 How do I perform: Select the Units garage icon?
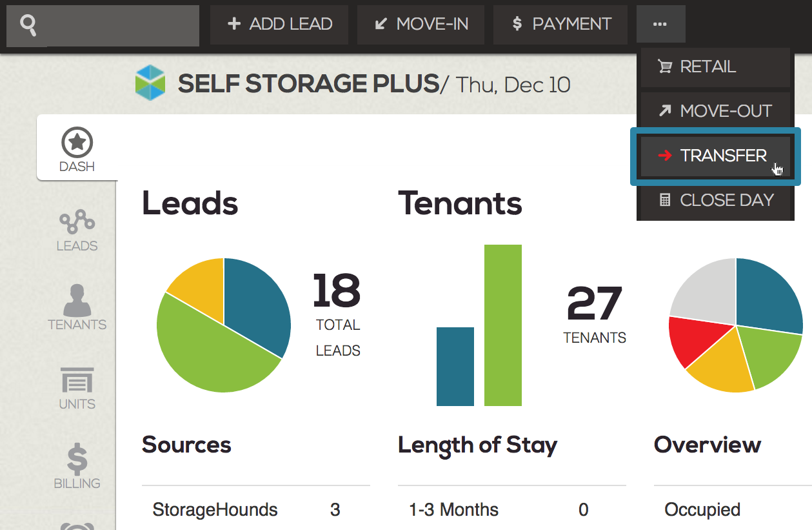click(77, 380)
